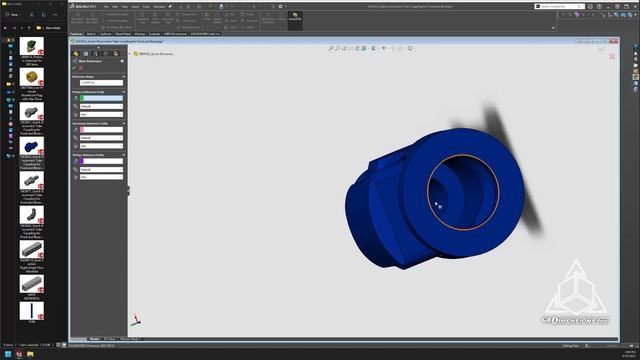This screenshot has height=360, width=640.
Task: Open the View menu
Action: [124, 7]
